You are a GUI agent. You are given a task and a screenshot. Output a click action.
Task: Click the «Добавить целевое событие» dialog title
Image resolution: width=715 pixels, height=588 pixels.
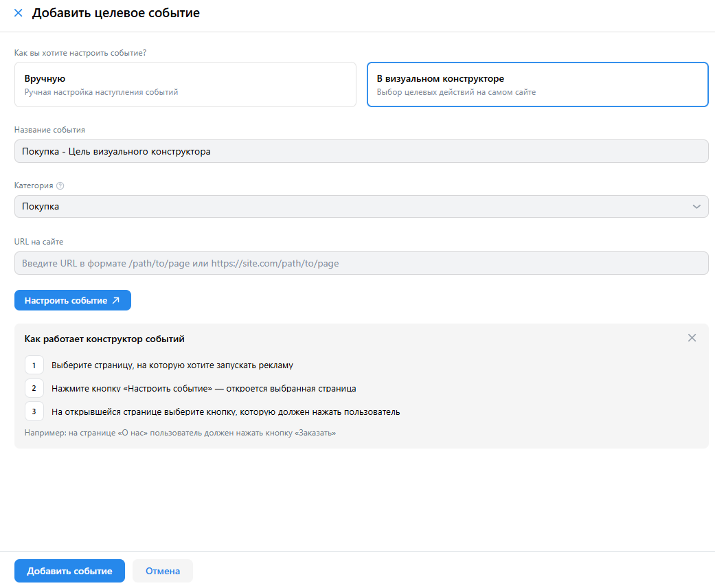(116, 13)
